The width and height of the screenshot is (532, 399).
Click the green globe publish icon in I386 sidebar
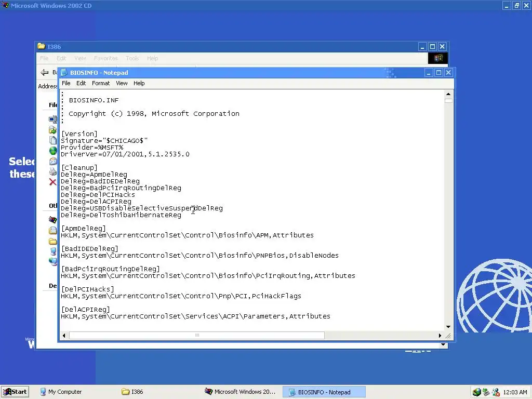53,151
